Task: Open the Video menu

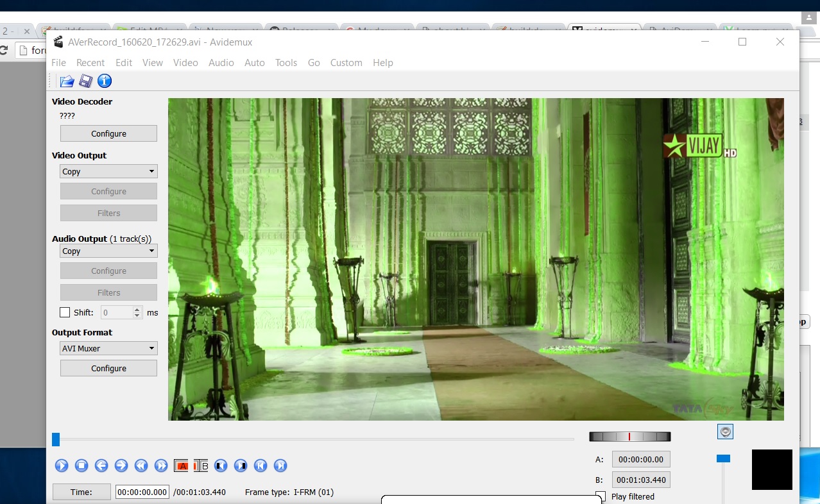Action: pos(185,62)
